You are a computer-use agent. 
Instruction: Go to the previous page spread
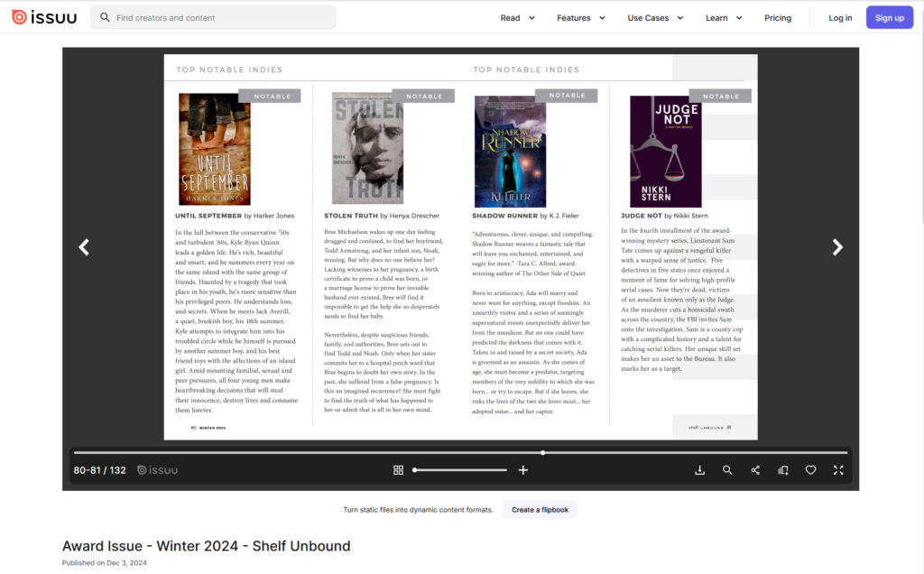coord(84,247)
